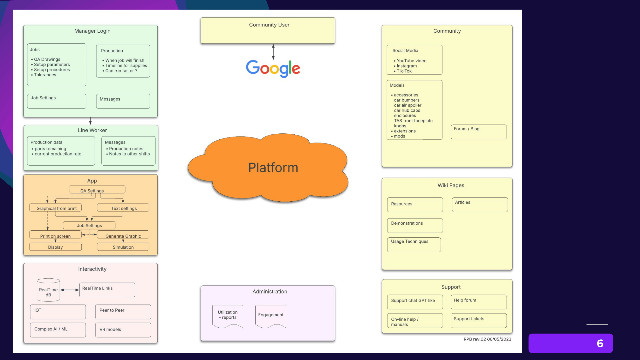The width and height of the screenshot is (640, 360).
Task: Click the orange Platform cloud
Action: click(x=268, y=168)
